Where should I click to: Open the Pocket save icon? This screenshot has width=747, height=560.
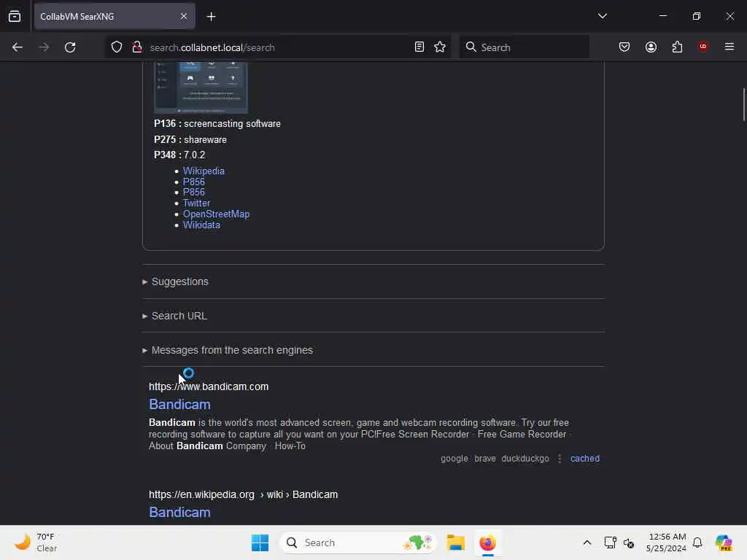(624, 47)
